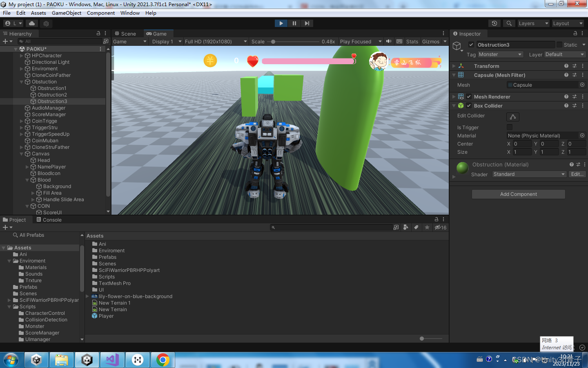
Task: Collapse the Obstuction group
Action: (x=22, y=82)
